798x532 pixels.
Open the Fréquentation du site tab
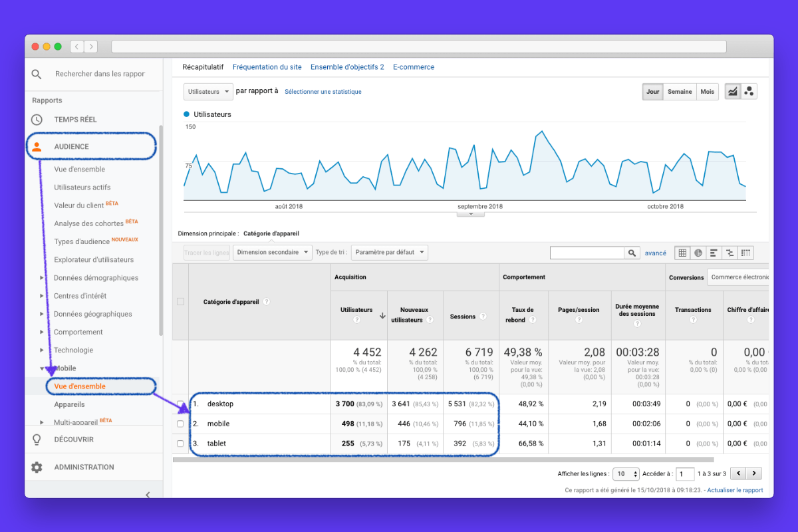pyautogui.click(x=267, y=66)
